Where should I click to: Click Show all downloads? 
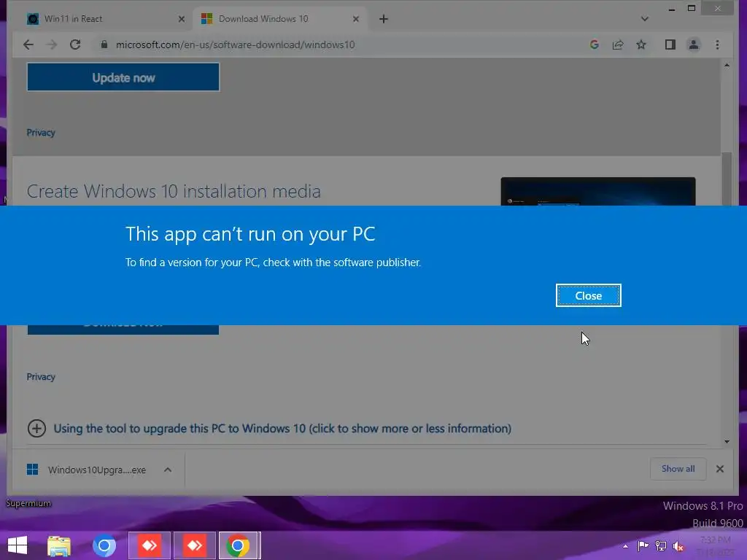click(678, 469)
